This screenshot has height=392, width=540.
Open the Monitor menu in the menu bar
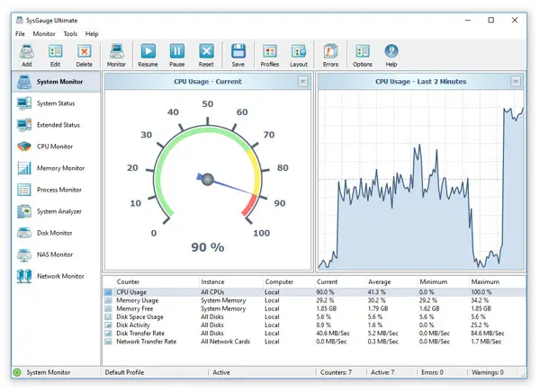pos(44,33)
